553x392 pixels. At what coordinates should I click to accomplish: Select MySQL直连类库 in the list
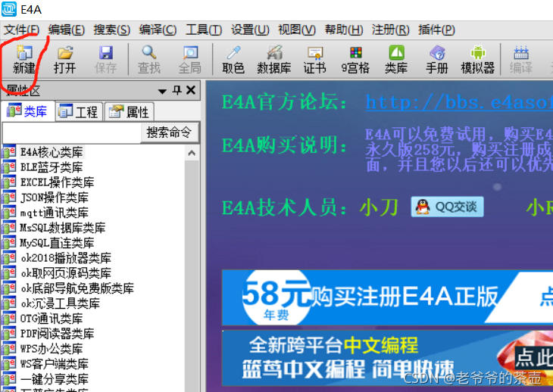click(57, 243)
